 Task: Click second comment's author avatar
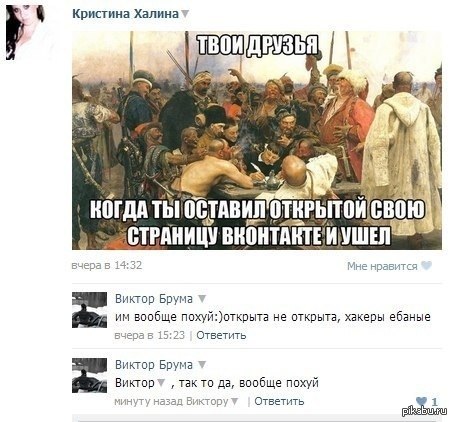pyautogui.click(x=89, y=376)
